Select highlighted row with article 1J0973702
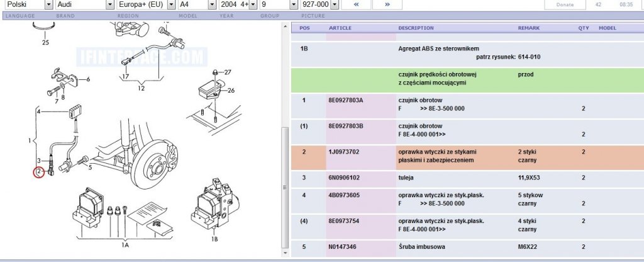The image size is (644, 262). [467, 157]
